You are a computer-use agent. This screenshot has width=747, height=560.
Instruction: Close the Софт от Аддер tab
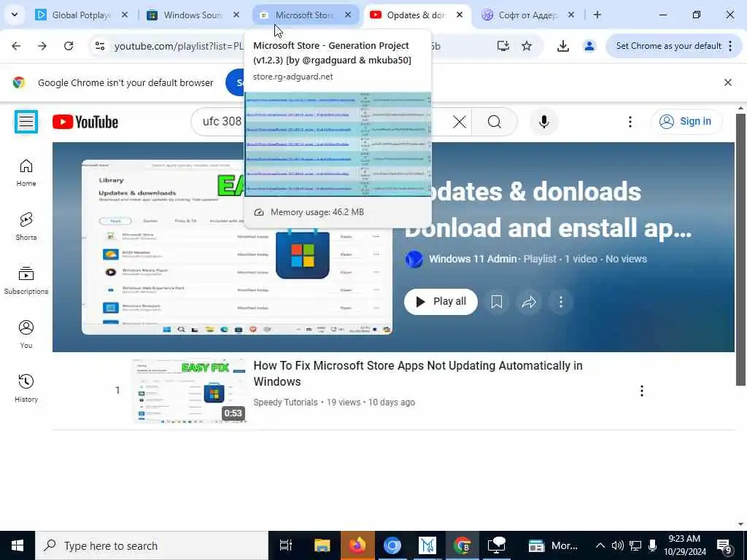(570, 15)
